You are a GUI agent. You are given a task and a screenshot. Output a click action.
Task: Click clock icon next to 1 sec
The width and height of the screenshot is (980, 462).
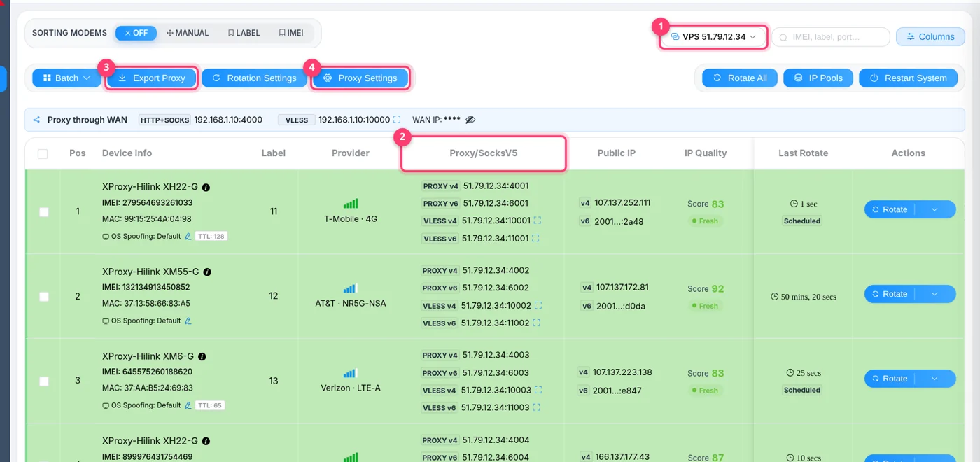(794, 204)
